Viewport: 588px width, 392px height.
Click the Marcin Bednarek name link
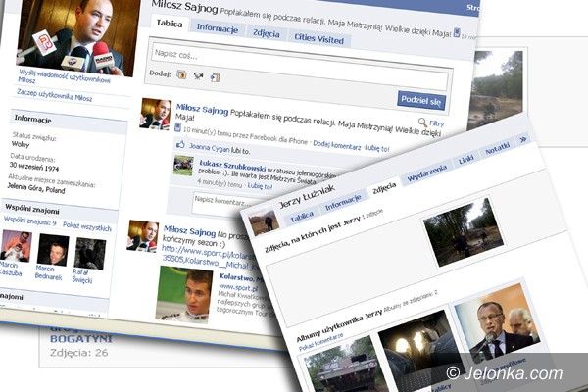click(x=48, y=272)
